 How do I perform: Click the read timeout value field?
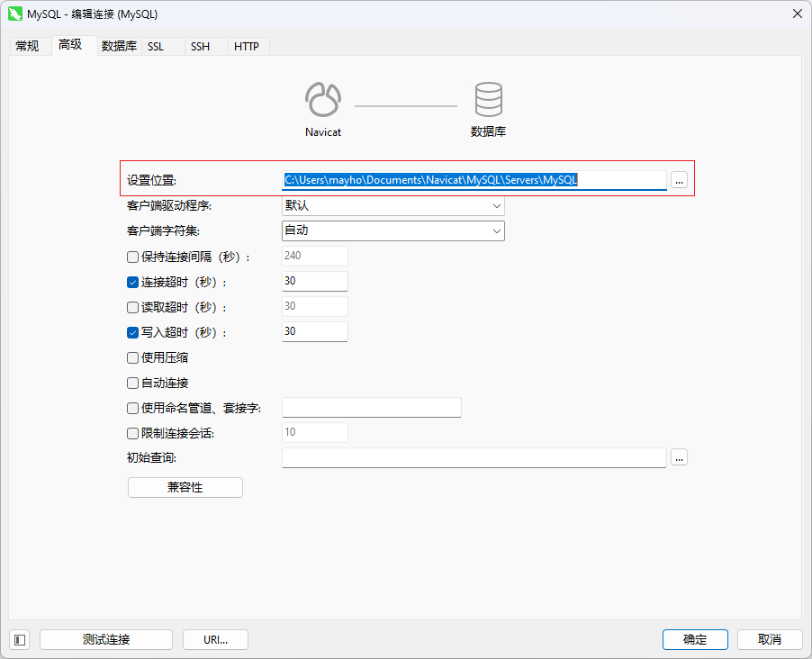click(x=315, y=306)
